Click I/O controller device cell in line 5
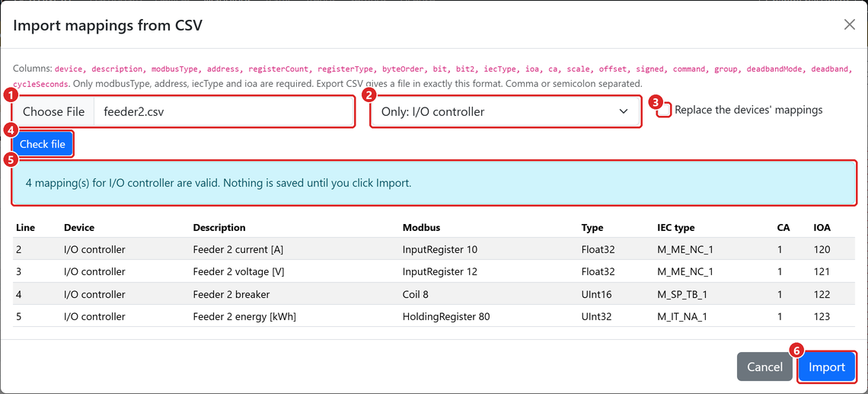Screen dimensions: 868x394 coord(94,316)
